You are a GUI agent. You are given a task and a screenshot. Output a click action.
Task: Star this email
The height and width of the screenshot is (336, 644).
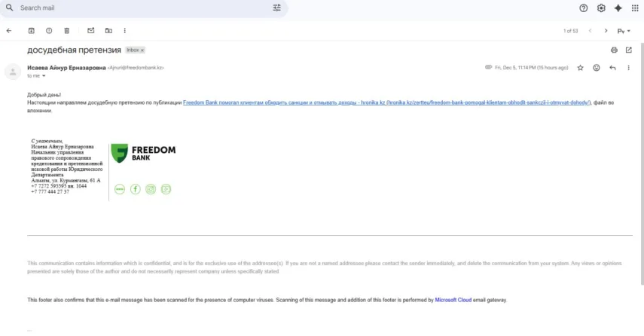580,68
